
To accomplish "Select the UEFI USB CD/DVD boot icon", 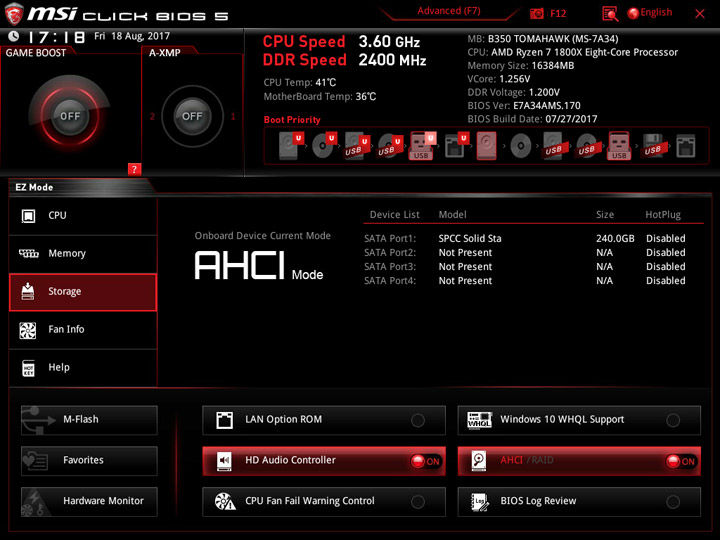I will pyautogui.click(x=390, y=146).
